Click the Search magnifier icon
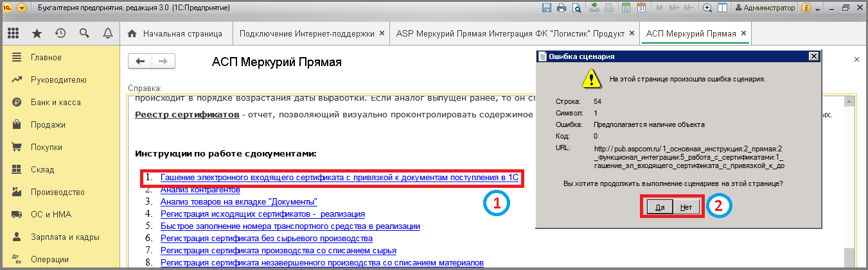 84,33
